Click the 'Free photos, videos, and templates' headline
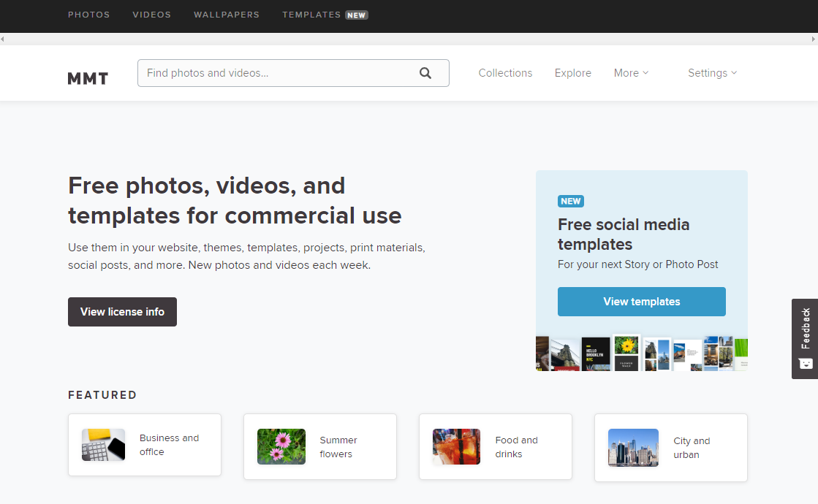 (x=235, y=201)
